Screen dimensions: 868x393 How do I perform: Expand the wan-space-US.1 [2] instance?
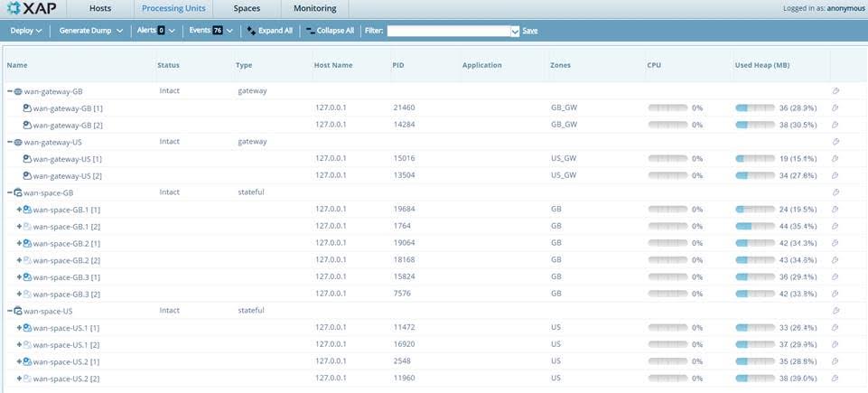pos(19,345)
